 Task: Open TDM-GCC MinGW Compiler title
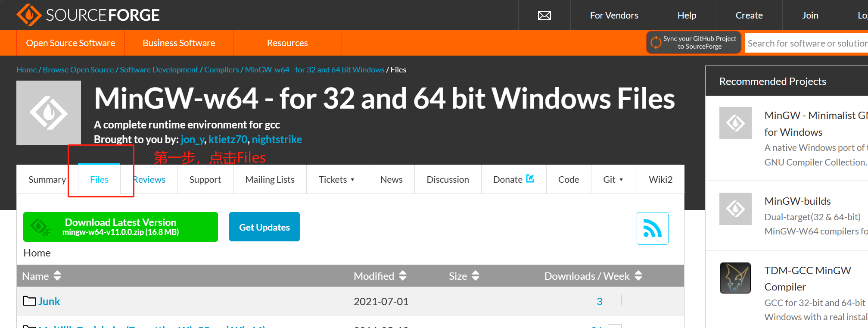808,278
